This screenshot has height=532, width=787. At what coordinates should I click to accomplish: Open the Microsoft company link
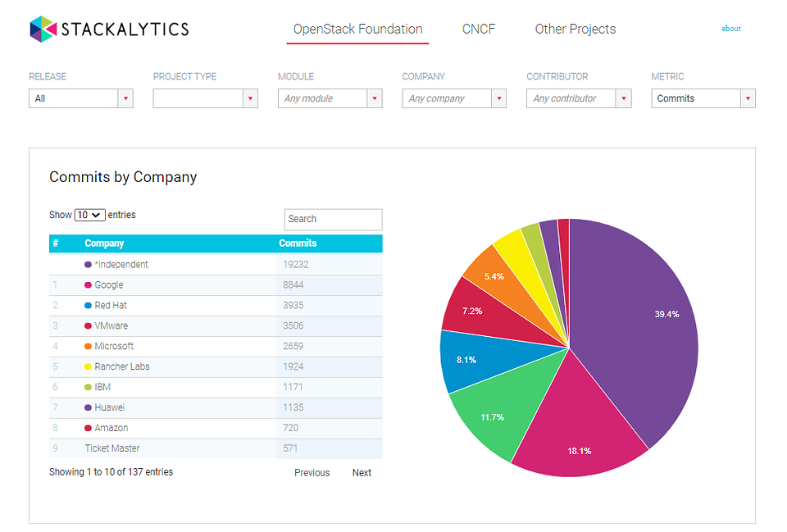coord(114,346)
